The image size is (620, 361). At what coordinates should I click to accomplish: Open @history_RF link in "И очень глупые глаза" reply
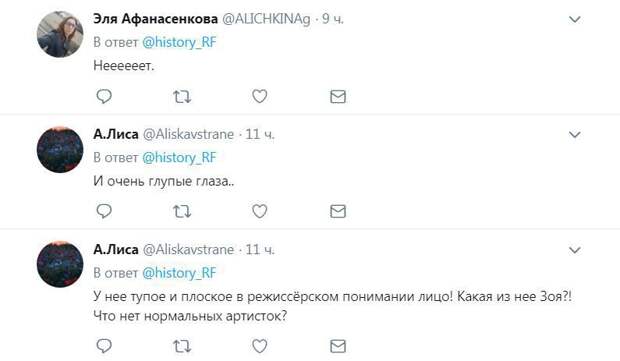(179, 158)
